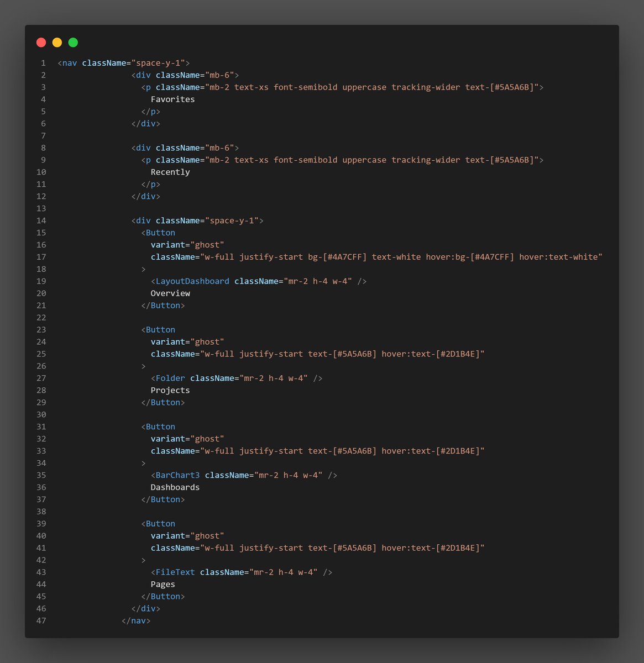Click variant="ghost" on line 32

187,439
